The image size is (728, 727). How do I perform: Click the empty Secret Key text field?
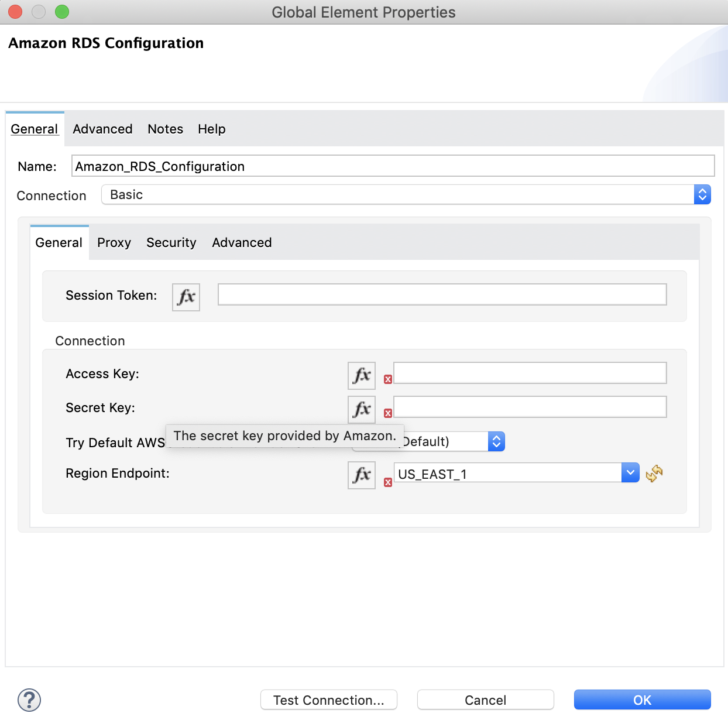(x=529, y=407)
